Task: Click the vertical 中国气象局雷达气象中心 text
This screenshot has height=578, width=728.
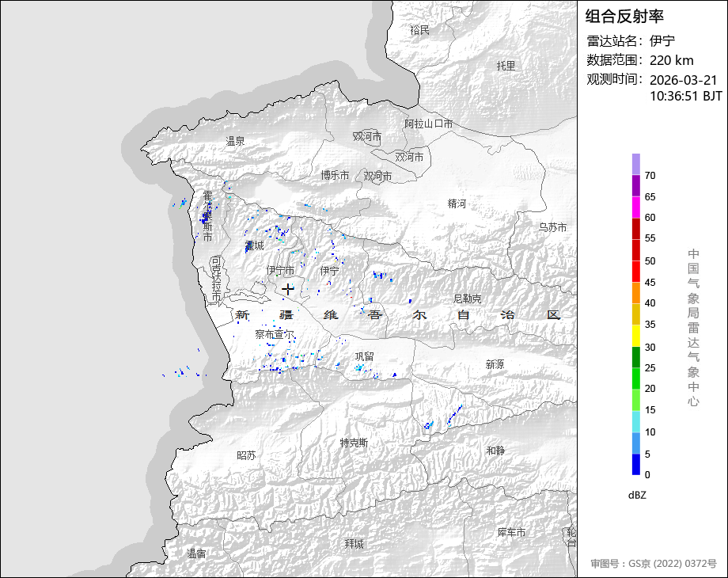Action: click(693, 328)
